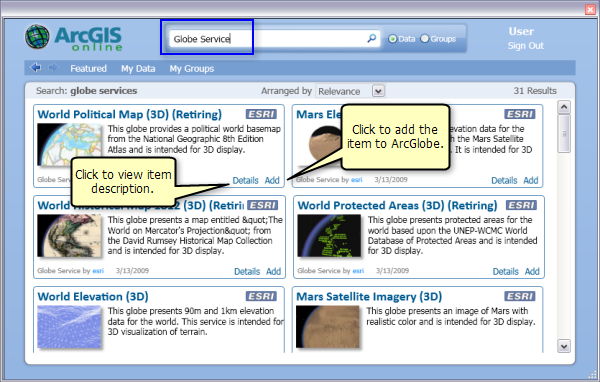
Task: Click esri author link on World Historical Map
Action: 98,271
